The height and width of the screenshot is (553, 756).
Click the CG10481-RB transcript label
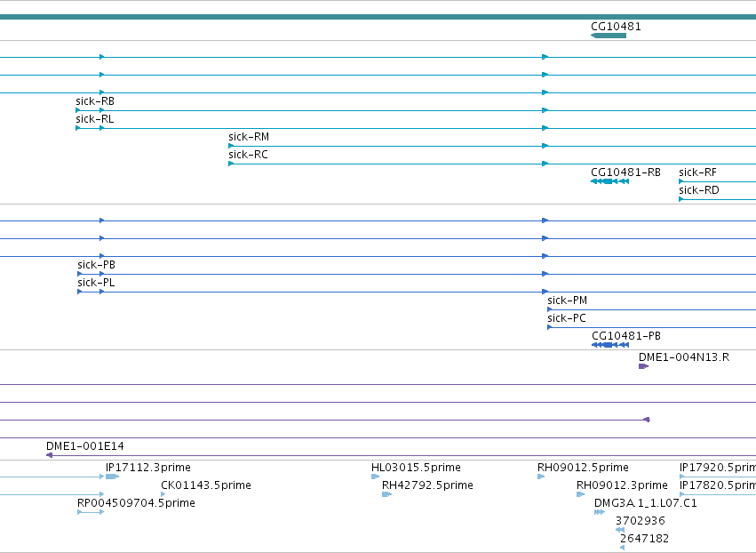(625, 172)
